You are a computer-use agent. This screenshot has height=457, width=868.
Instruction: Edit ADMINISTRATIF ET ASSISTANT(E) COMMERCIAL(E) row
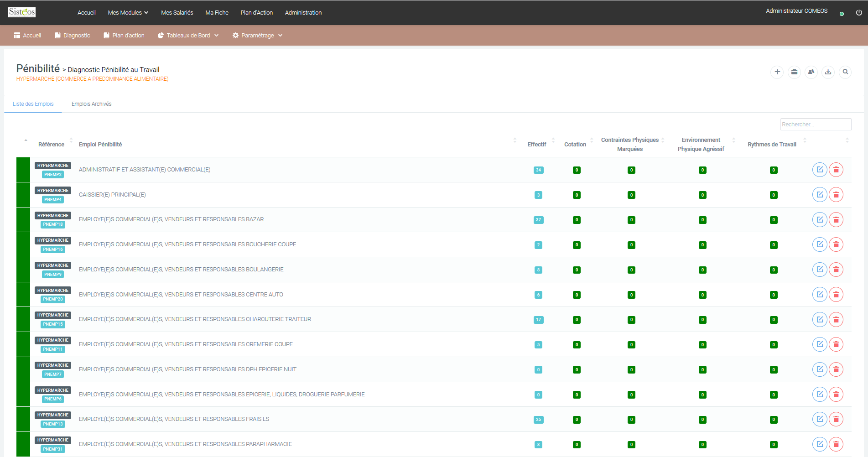tap(820, 170)
